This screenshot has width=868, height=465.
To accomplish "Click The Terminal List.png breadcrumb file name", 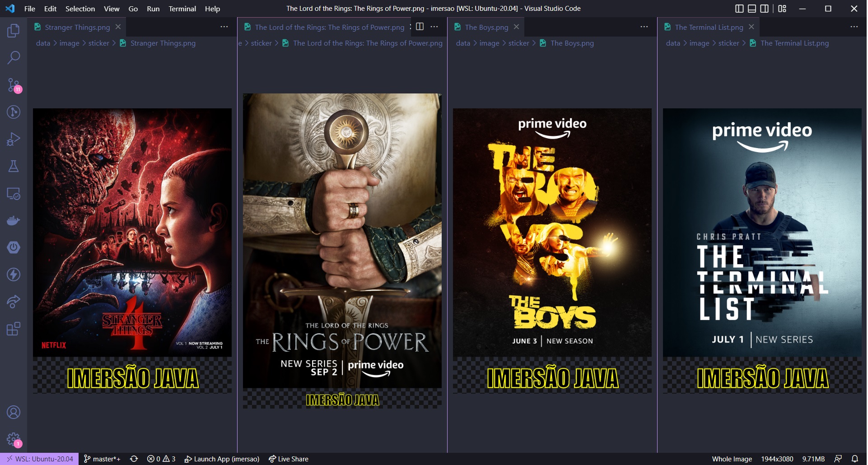I will pos(795,43).
